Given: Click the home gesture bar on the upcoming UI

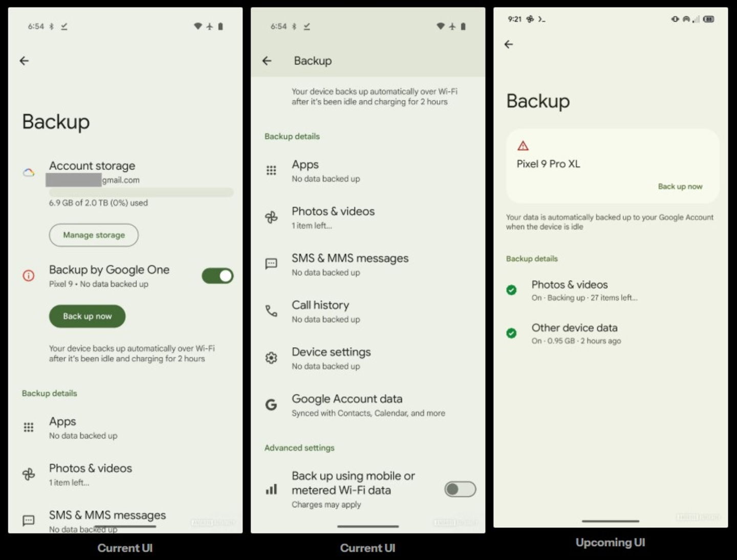Looking at the screenshot, I should [610, 520].
